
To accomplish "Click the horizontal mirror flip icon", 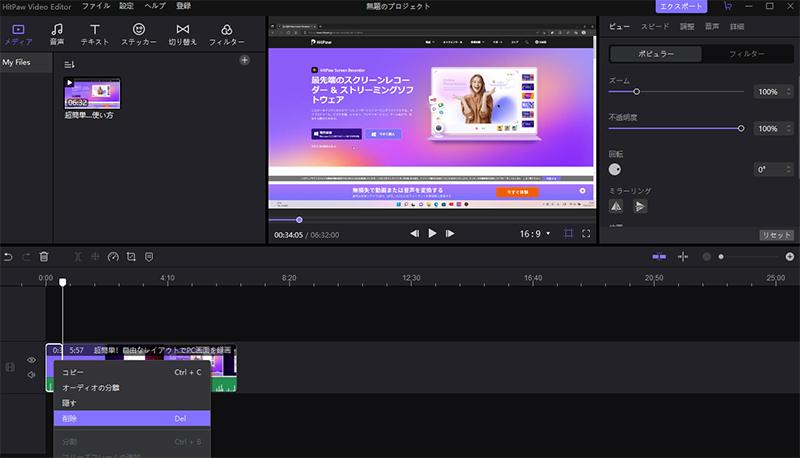I will click(617, 205).
